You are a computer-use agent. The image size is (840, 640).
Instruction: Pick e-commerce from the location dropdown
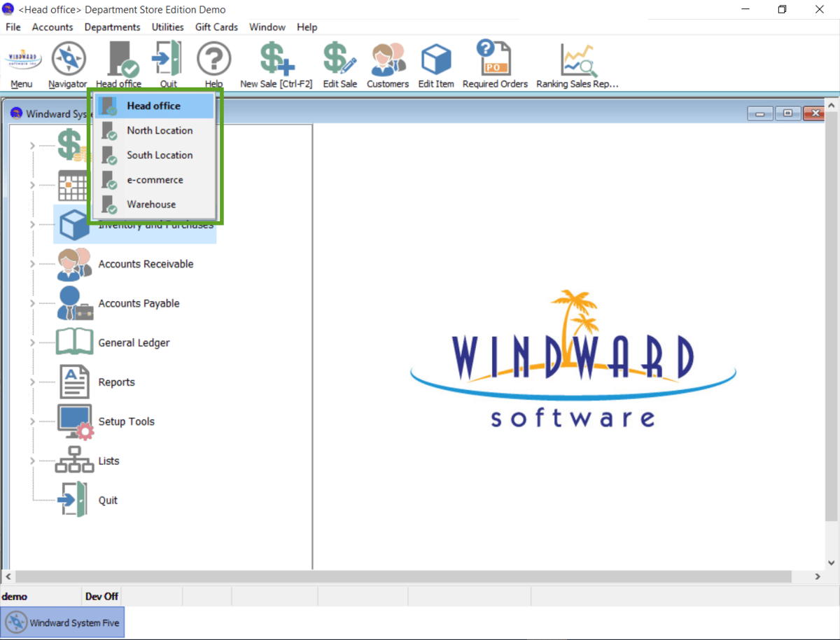[155, 180]
